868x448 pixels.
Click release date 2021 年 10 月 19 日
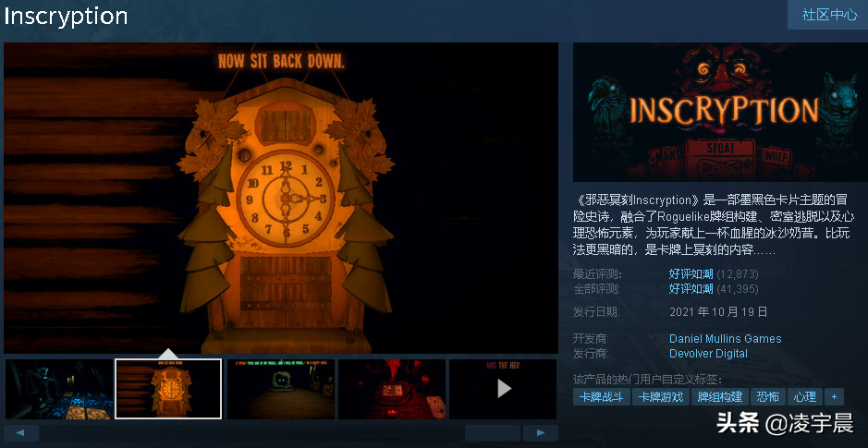(x=718, y=312)
